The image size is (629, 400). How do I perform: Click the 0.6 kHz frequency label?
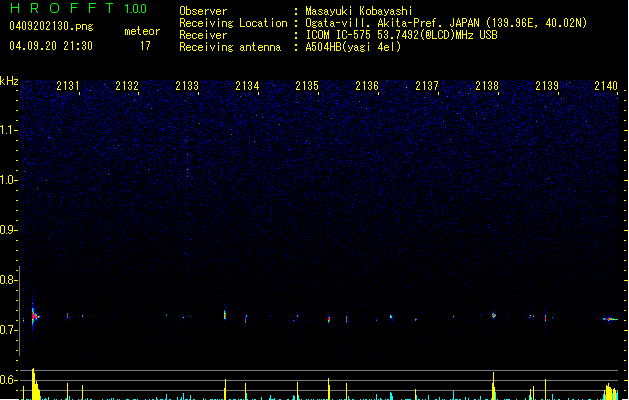(x=9, y=380)
